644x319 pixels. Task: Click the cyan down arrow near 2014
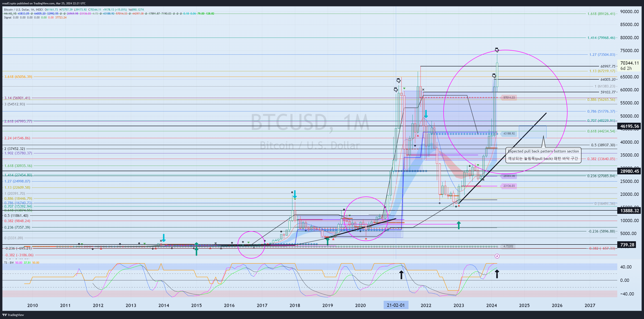coord(164,238)
